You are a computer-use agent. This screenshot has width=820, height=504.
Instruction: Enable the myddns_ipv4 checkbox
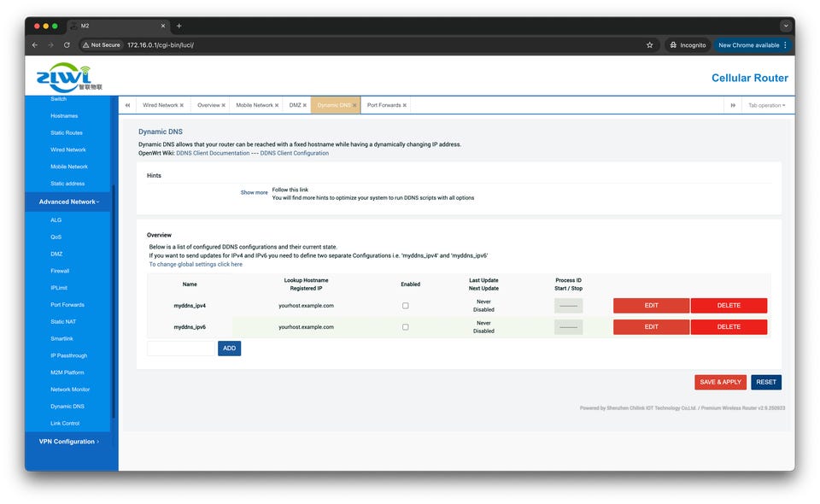(x=405, y=306)
